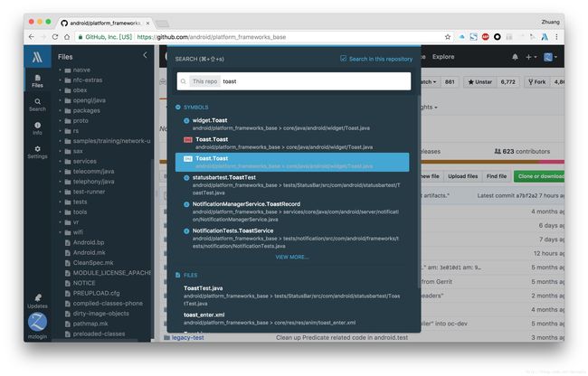Viewport: 588px width, 376px height.
Task: Select the highlighted Toast.Toast result
Action: coord(292,162)
